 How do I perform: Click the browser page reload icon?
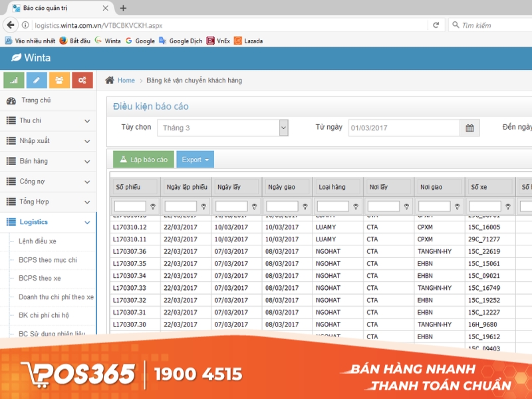[436, 25]
